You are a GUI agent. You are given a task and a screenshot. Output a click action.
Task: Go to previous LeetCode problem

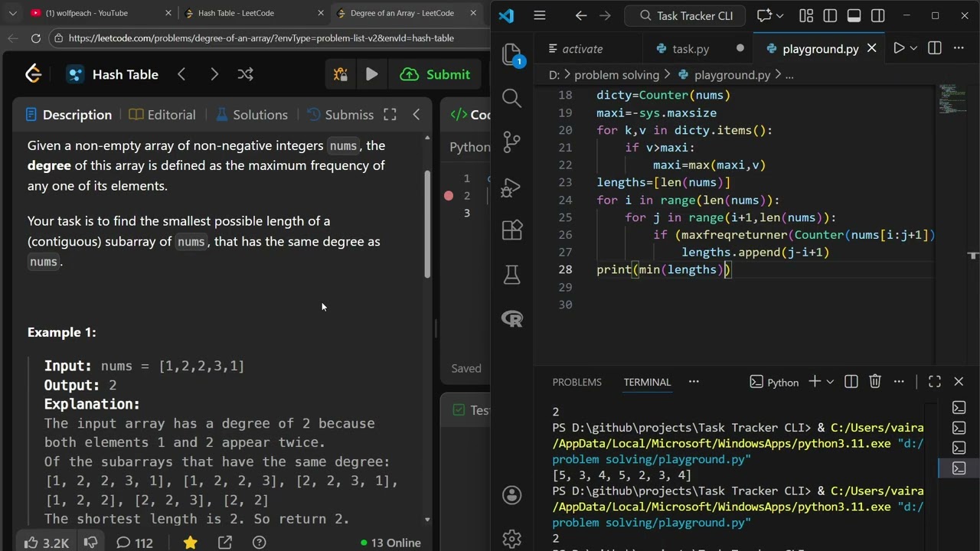[181, 74]
